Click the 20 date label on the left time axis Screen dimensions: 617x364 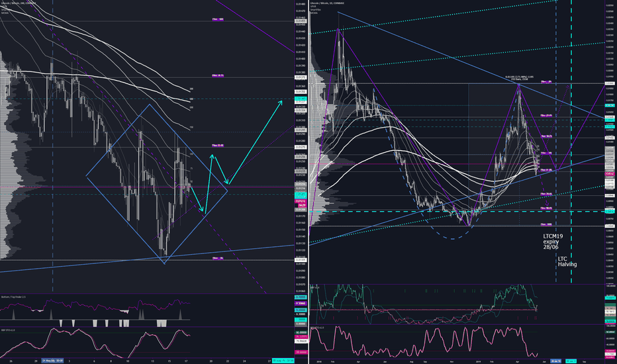(211, 361)
